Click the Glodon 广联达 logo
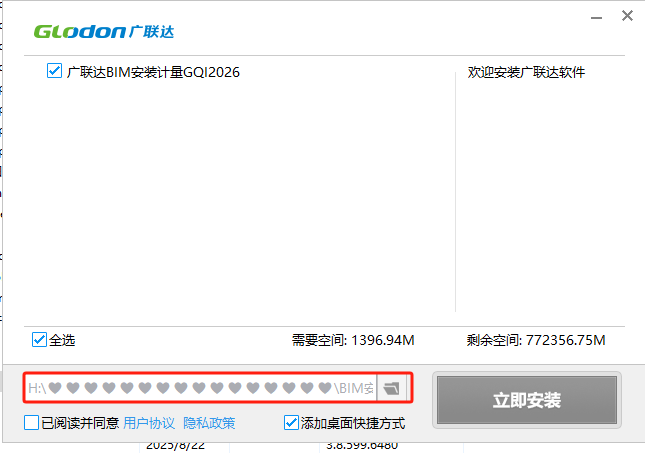Screen dimensions: 645x453 104,32
